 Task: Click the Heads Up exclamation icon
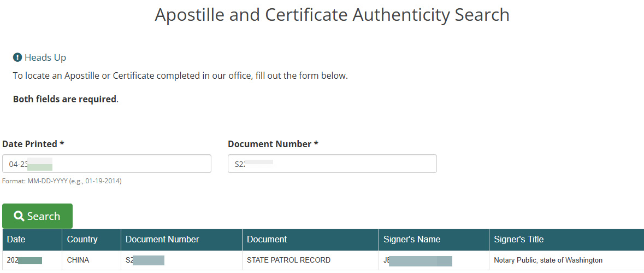(x=17, y=57)
